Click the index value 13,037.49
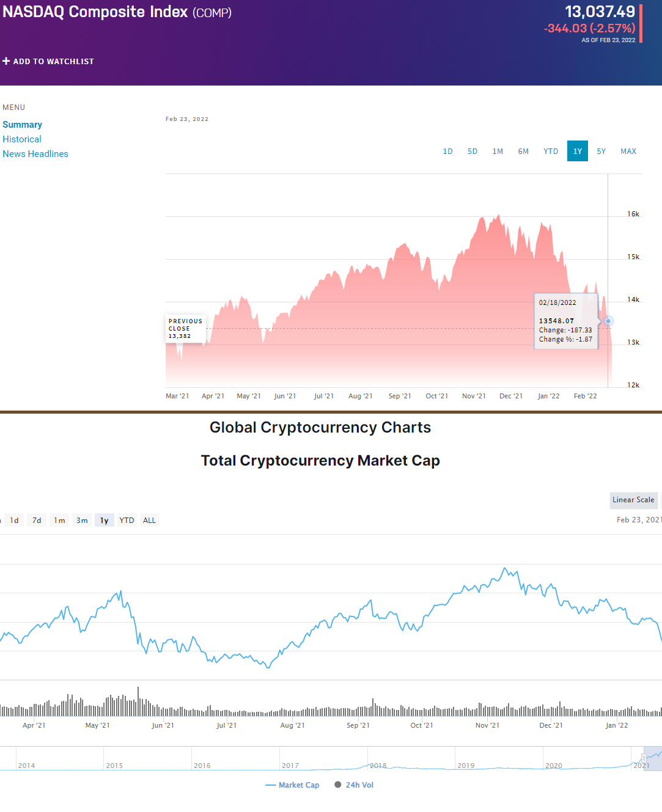 tap(600, 12)
